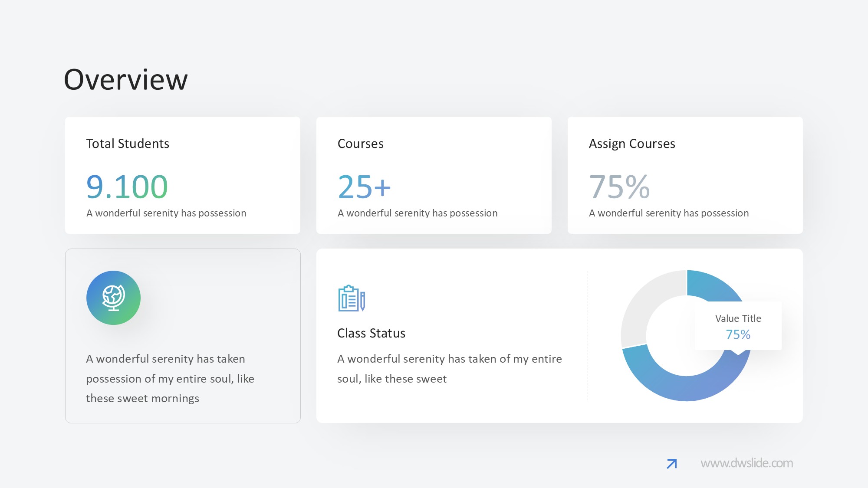Click the 25+ courses figure
Screen dimensions: 868x488
[x=364, y=187]
